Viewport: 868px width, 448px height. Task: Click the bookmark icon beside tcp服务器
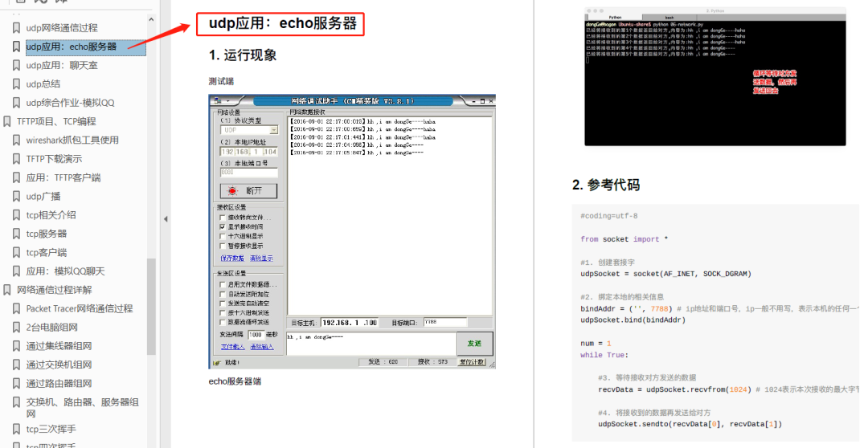pyautogui.click(x=16, y=234)
